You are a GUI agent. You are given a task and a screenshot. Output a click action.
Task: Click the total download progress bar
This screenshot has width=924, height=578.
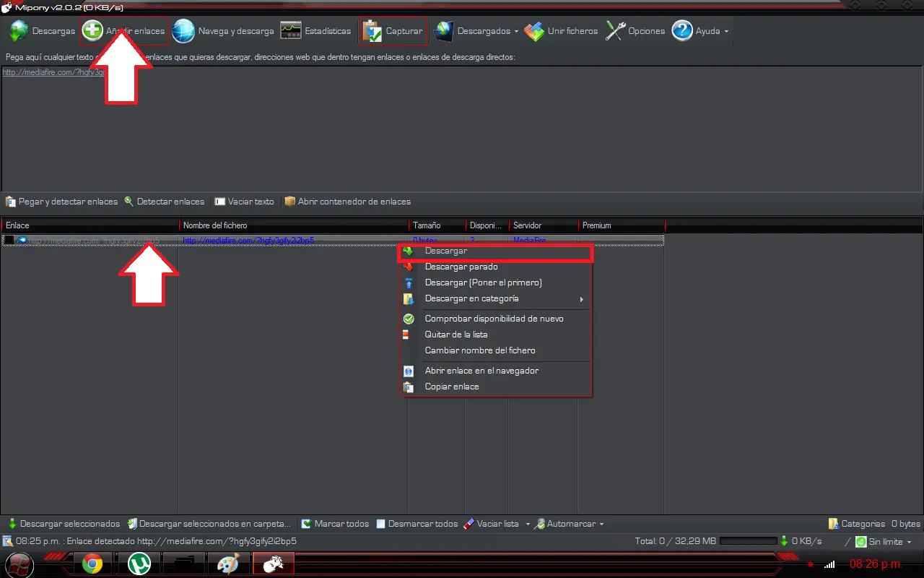click(748, 541)
